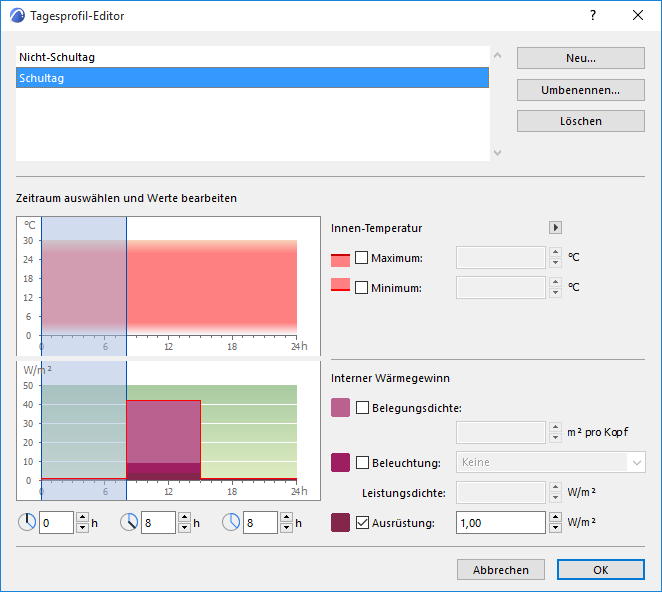Image resolution: width=662 pixels, height=592 pixels.
Task: Toggle the Belegungsdichte checkbox
Action: [x=362, y=407]
